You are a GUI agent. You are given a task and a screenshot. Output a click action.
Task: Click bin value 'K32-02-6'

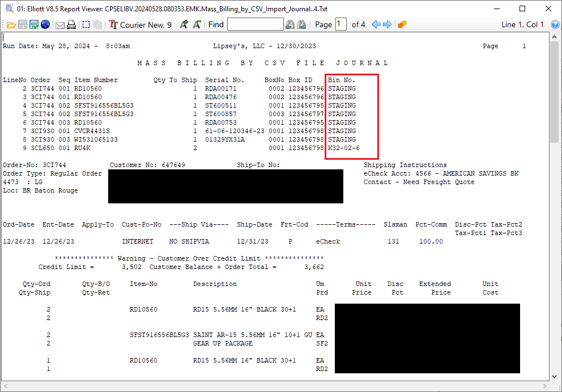click(x=343, y=148)
